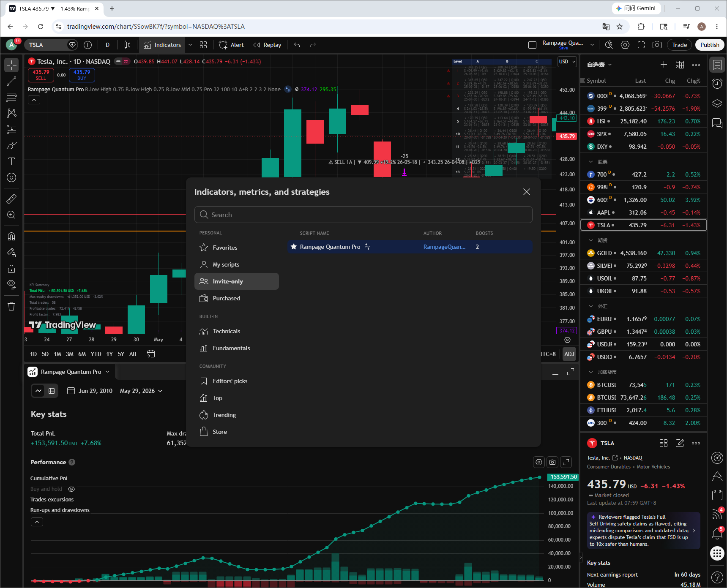Open RampageQuan... author profile link

tap(444, 247)
